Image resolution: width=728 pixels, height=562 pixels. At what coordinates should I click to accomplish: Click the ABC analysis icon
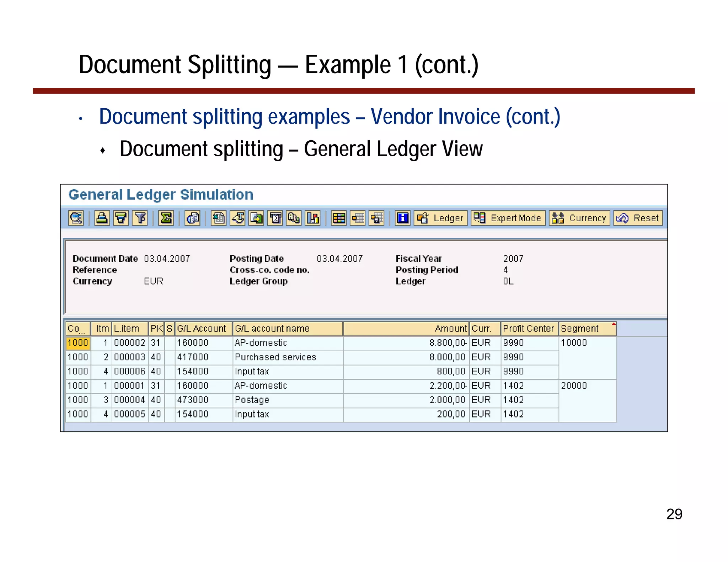pyautogui.click(x=294, y=218)
